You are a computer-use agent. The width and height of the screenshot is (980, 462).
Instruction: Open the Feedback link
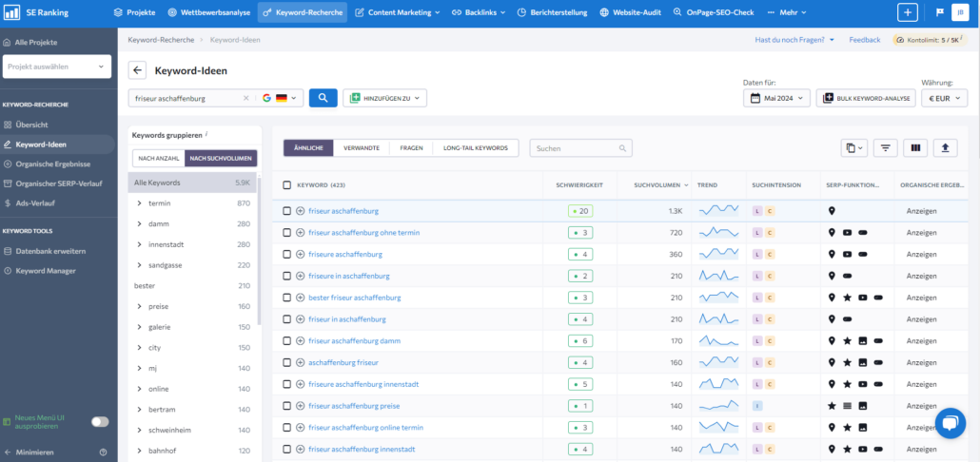click(x=864, y=40)
